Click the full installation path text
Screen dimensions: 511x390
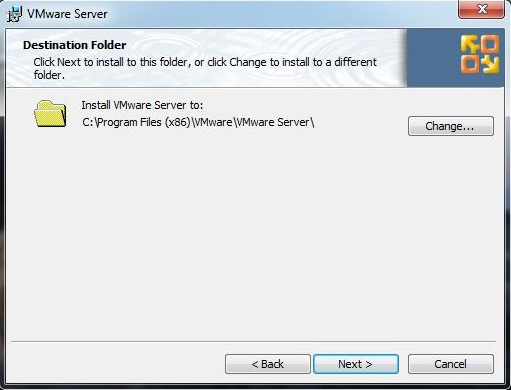pyautogui.click(x=198, y=122)
